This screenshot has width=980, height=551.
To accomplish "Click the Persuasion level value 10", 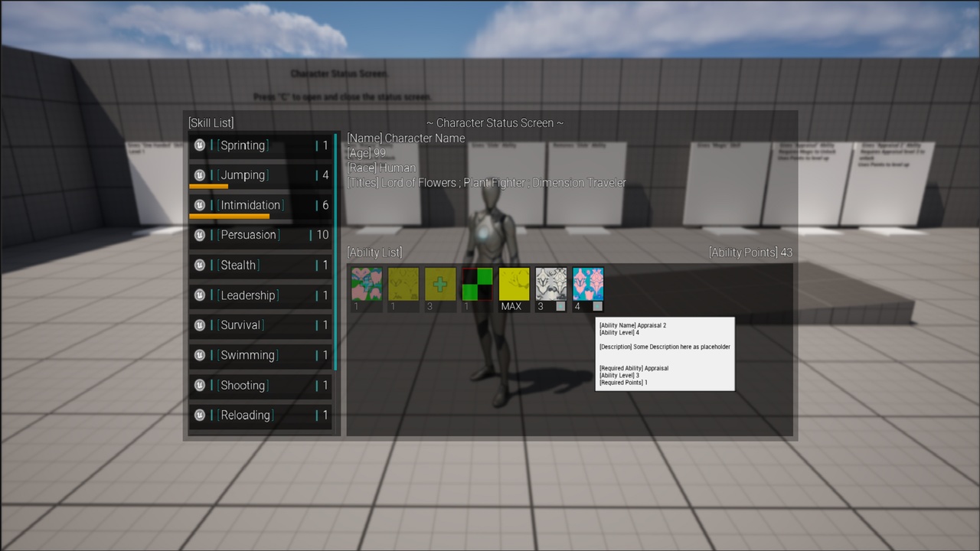I will (322, 235).
